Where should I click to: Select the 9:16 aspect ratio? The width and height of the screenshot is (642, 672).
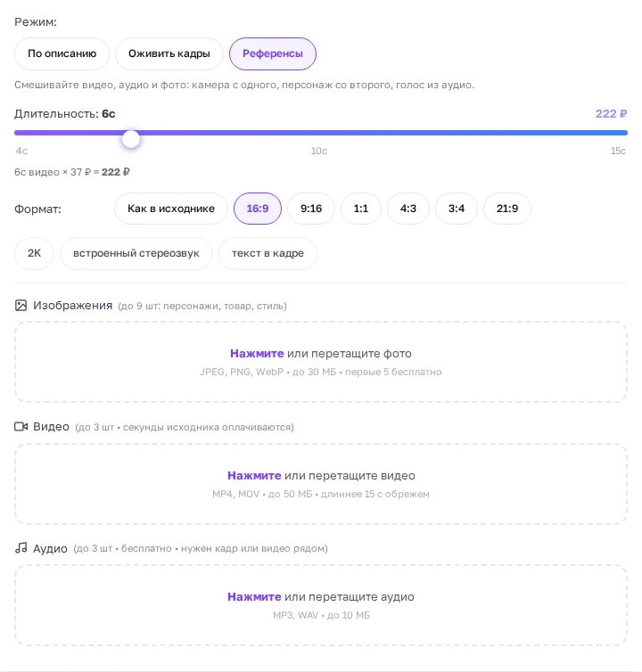[311, 209]
